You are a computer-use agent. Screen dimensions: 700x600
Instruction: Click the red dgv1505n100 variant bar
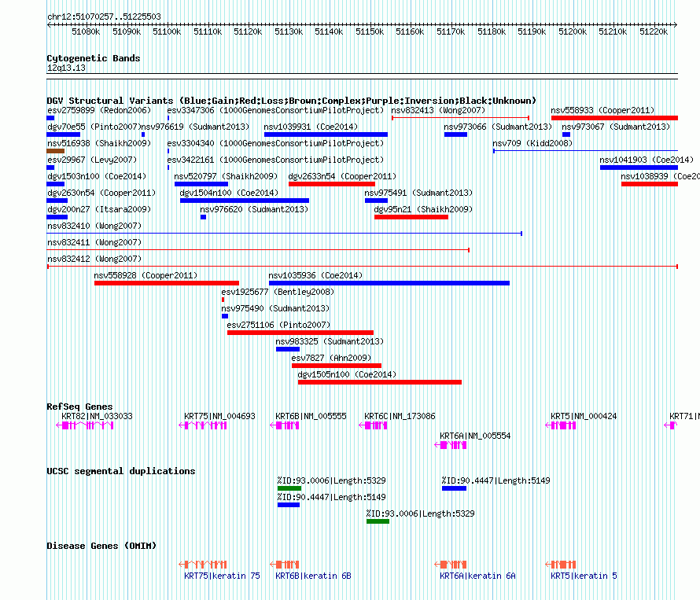379,382
